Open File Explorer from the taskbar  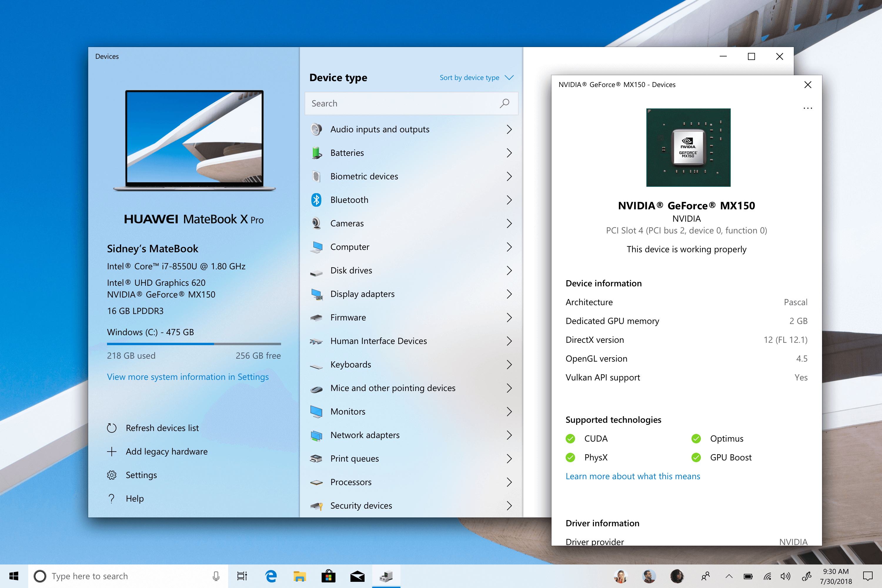pyautogui.click(x=300, y=576)
